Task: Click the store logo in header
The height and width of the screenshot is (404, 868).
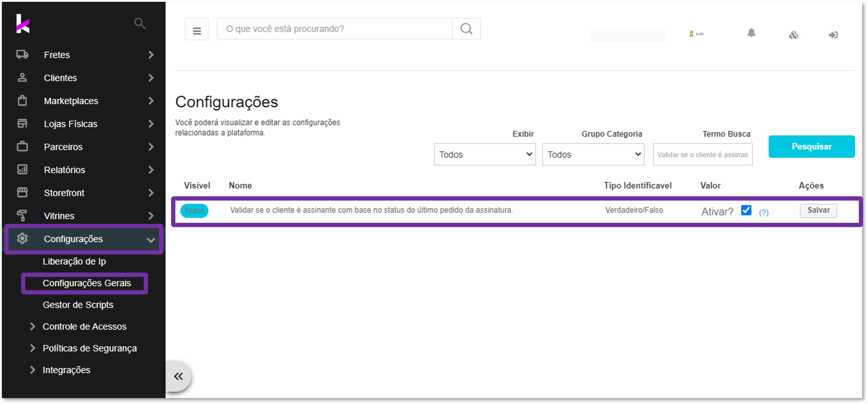Action: (x=696, y=34)
